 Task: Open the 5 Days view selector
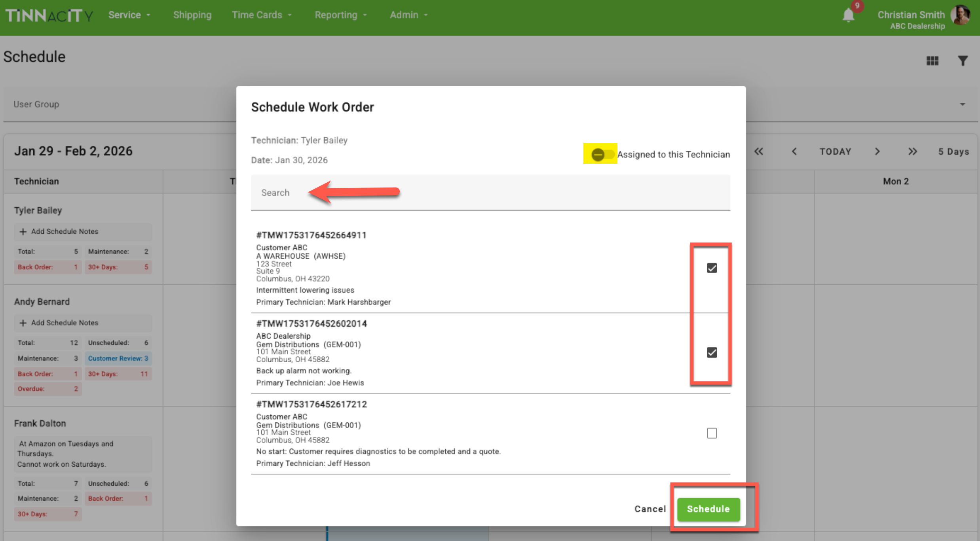coord(953,151)
